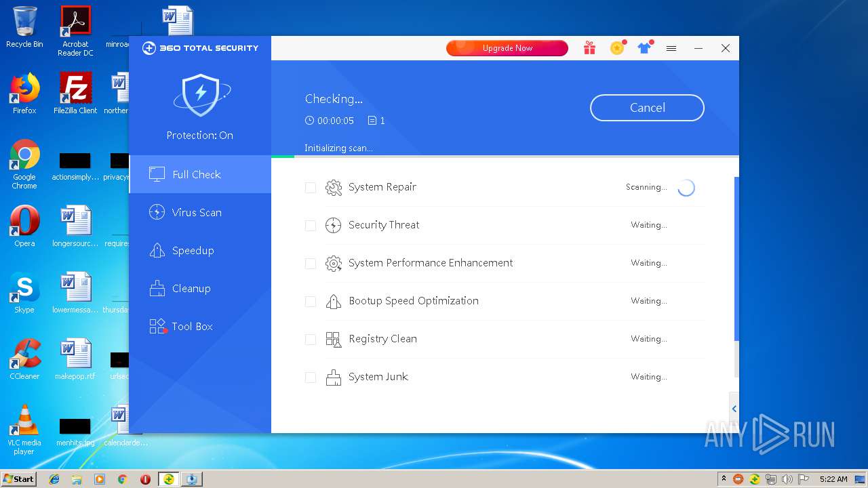Click the 'System Repair' label
Image resolution: width=868 pixels, height=488 pixels.
(382, 187)
